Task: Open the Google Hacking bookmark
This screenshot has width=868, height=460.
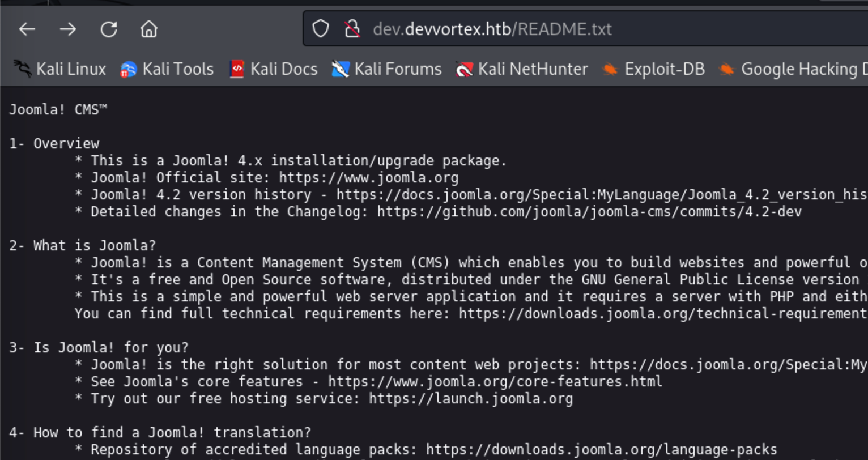Action: 793,69
